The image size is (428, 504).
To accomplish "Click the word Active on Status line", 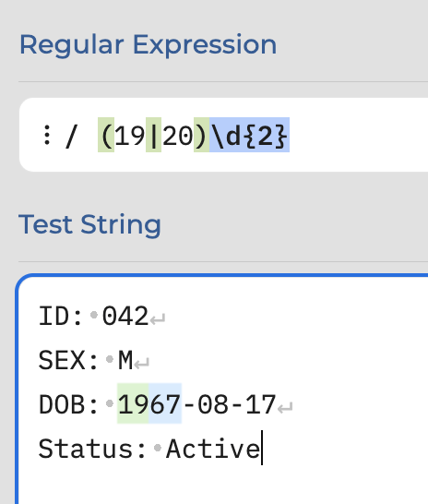I will pos(213,449).
